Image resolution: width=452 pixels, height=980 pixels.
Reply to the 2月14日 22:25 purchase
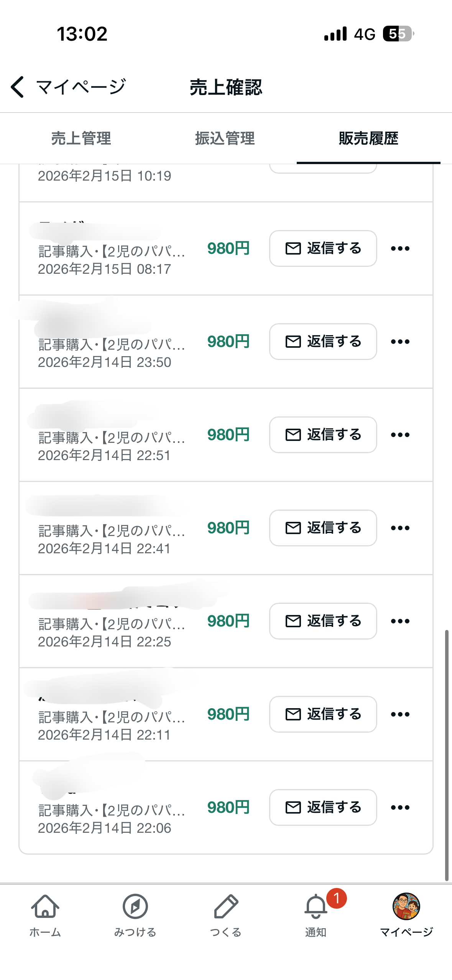pos(323,621)
